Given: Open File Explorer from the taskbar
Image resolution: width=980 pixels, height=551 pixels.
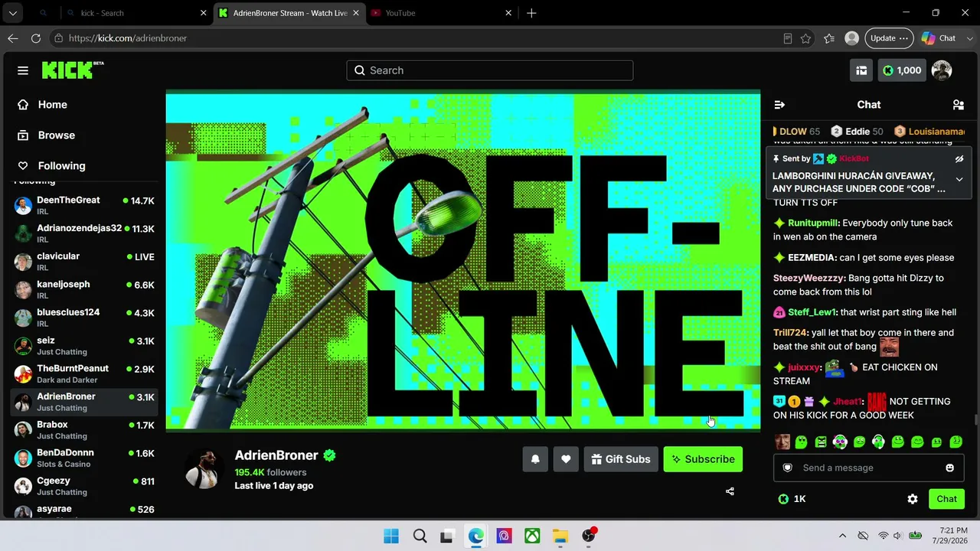Looking at the screenshot, I should point(560,536).
